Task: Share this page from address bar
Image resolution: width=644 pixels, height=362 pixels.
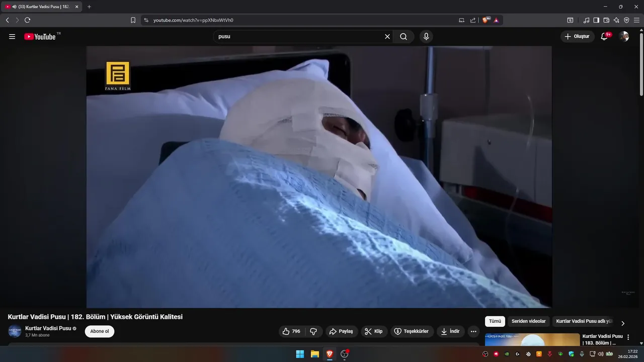Action: coord(473,20)
